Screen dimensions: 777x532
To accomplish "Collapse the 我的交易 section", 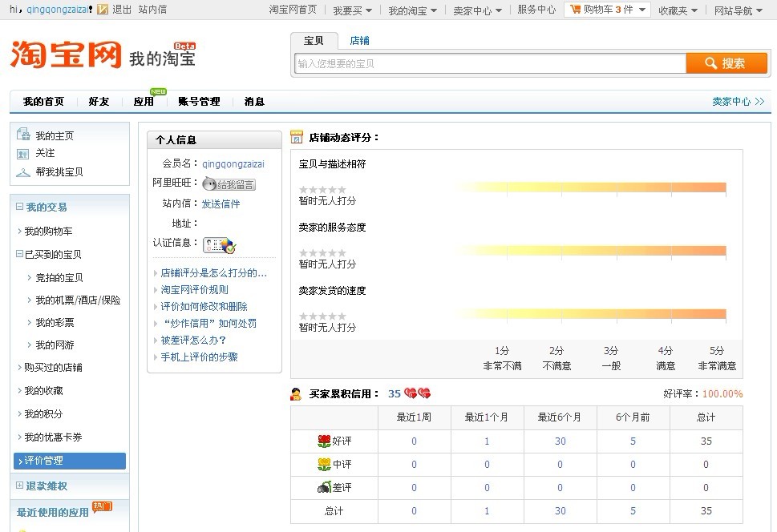I will pos(20,207).
